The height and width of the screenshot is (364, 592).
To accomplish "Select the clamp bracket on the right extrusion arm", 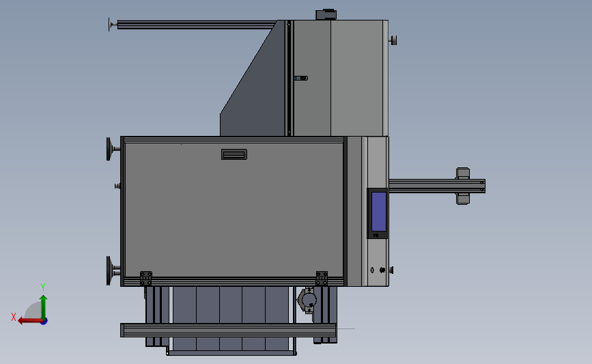I will point(463,186).
